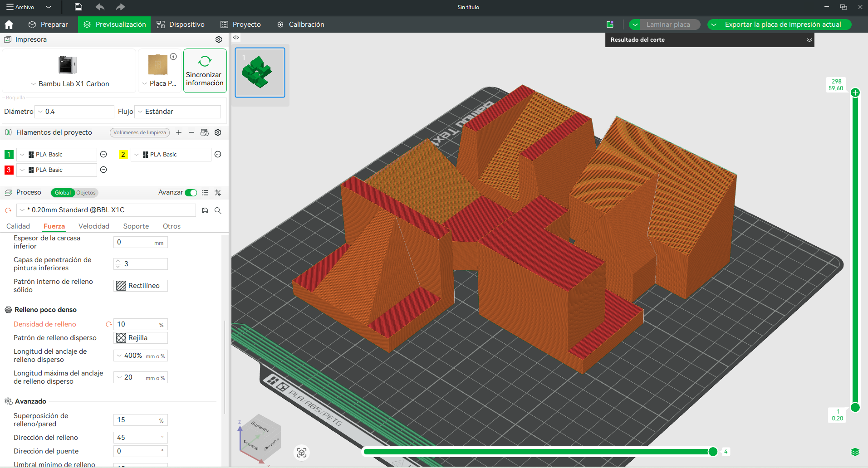Open the layers icon at bottom right
Screen dimensions: 868x468
[x=855, y=452]
